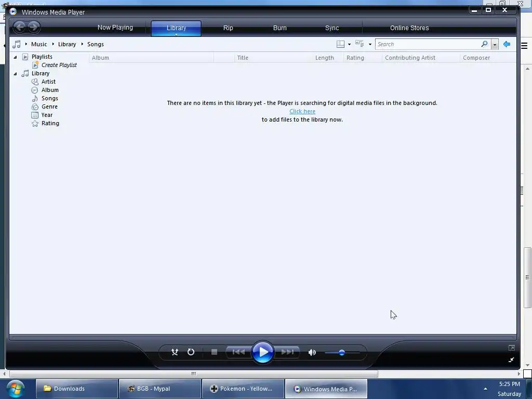The height and width of the screenshot is (399, 532).
Task: Open the Rip tab
Action: (228, 28)
